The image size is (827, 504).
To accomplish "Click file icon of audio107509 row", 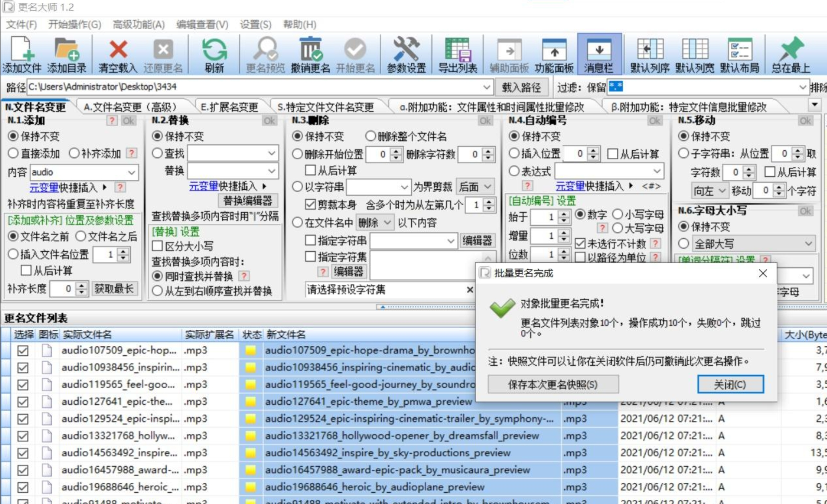I will coord(47,350).
